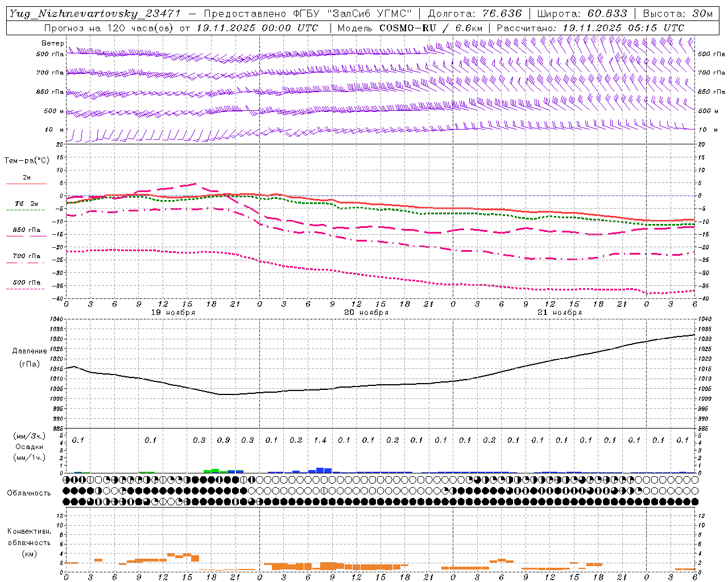Viewport: 728px width, 582px height.
Task: Click the 'Высота: 30м' header value
Action: pyautogui.click(x=678, y=14)
